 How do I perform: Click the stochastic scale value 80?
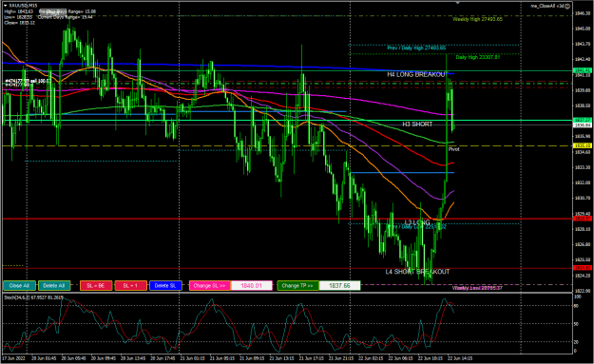(576, 306)
